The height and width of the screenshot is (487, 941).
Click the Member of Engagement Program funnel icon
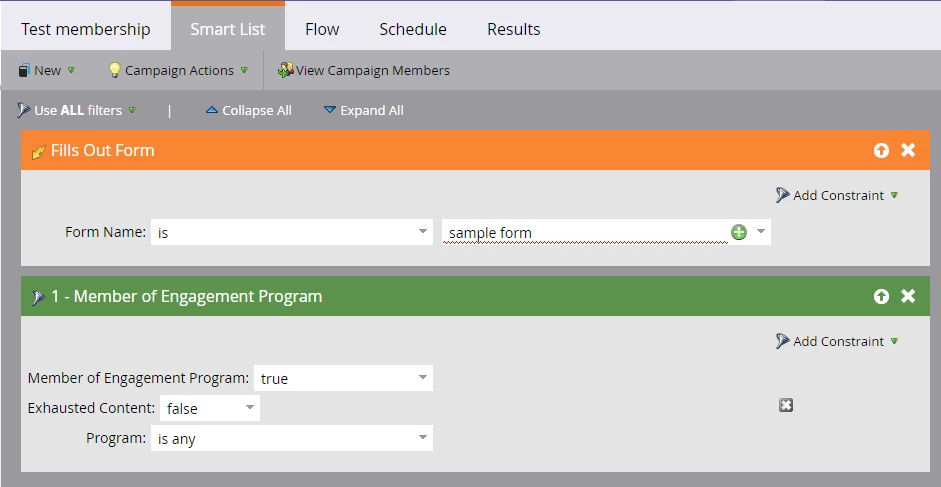coord(38,297)
